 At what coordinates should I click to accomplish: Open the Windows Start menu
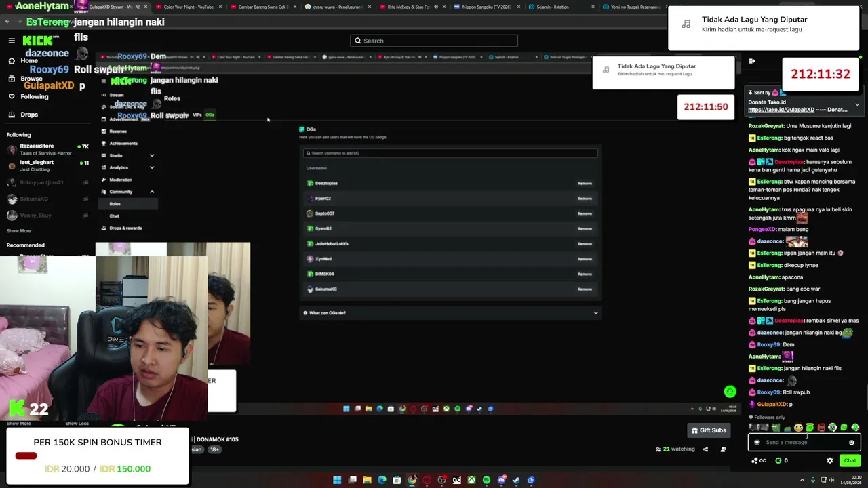337,481
